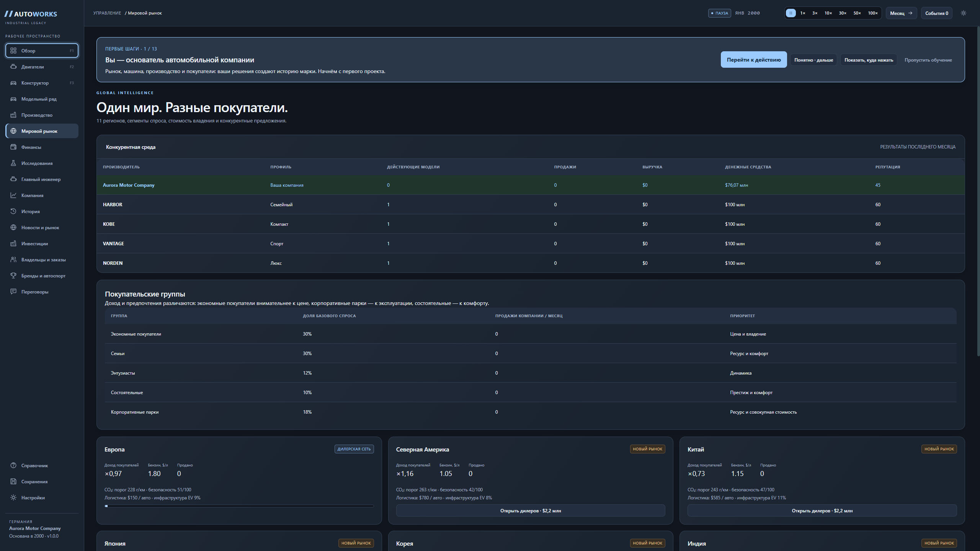Click Понятно · дальше button

(x=813, y=60)
